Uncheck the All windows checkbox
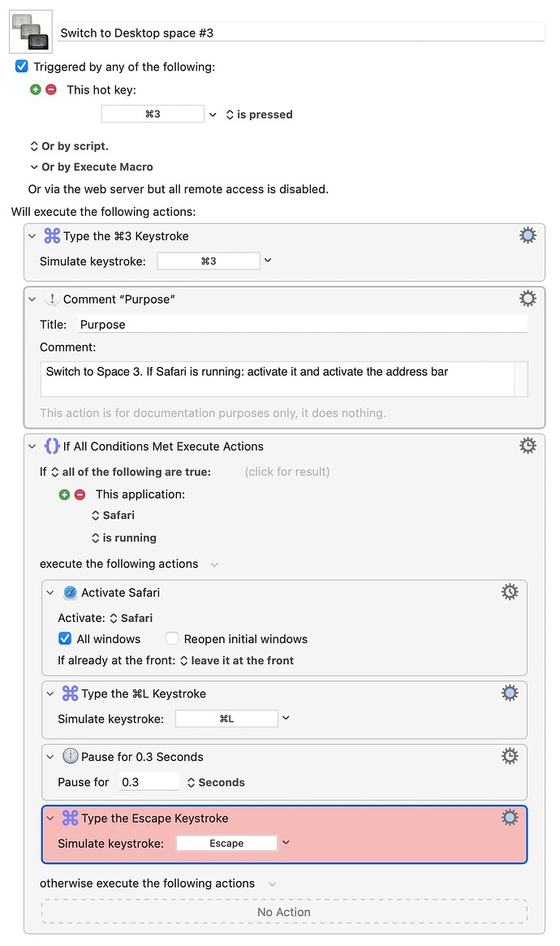Image resolution: width=560 pixels, height=946 pixels. pos(64,638)
